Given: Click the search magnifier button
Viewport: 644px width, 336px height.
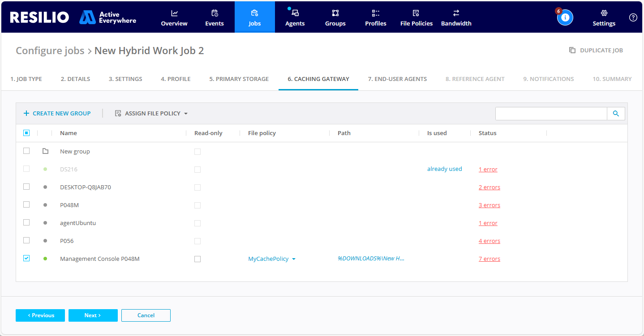Looking at the screenshot, I should [x=616, y=114].
